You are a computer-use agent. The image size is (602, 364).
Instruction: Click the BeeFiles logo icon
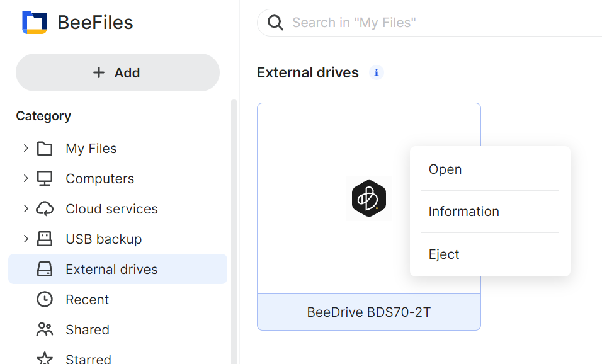(x=35, y=23)
